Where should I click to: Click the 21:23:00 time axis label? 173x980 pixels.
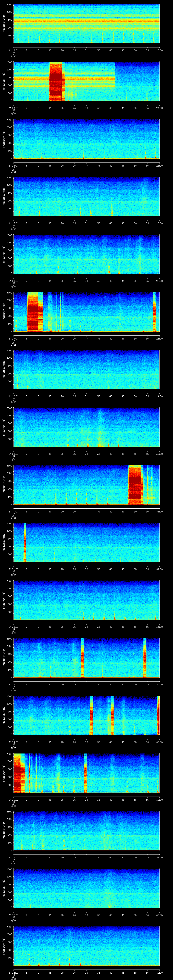pos(13,108)
